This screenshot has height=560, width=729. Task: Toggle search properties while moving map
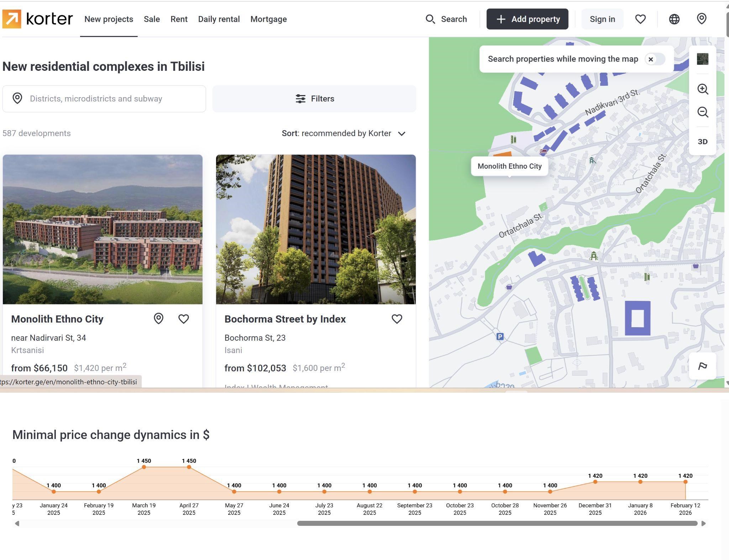pyautogui.click(x=655, y=59)
